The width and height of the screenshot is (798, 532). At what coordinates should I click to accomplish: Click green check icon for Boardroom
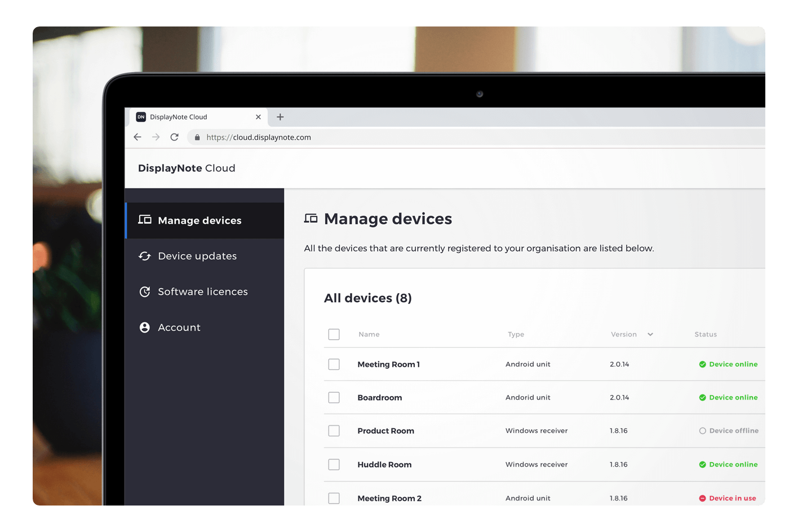click(703, 397)
